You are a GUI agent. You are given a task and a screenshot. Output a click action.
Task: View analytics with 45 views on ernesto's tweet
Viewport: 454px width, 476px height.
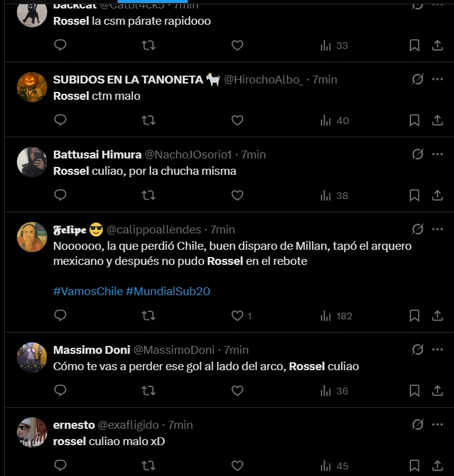pos(336,465)
